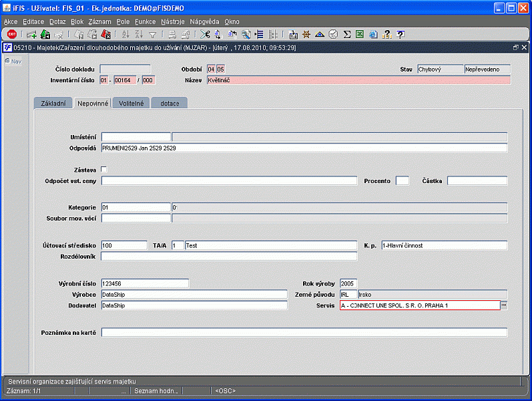Restore the inner MJZAR form window
The image size is (532, 401).
pyautogui.click(x=515, y=48)
